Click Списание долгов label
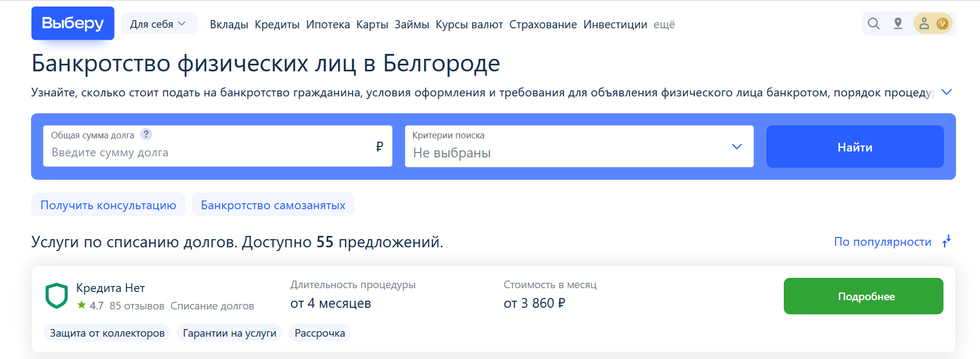Viewport: 980px width, 359px height. [x=213, y=306]
